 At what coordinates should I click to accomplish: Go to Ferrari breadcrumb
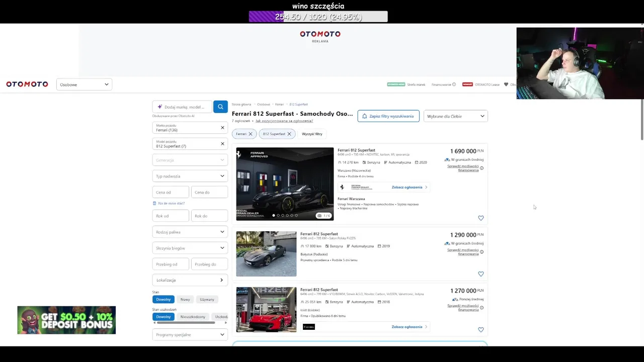tap(279, 105)
